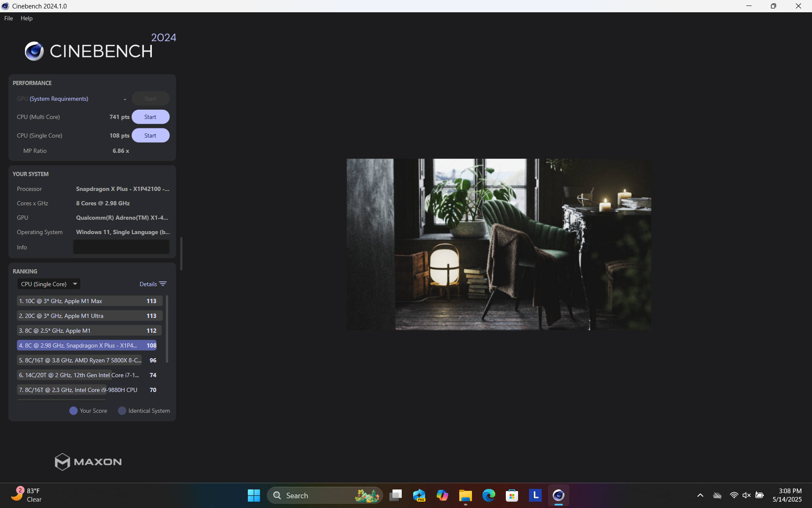This screenshot has height=508, width=812.
Task: Open the GPU System Requirements link
Action: pyautogui.click(x=59, y=99)
